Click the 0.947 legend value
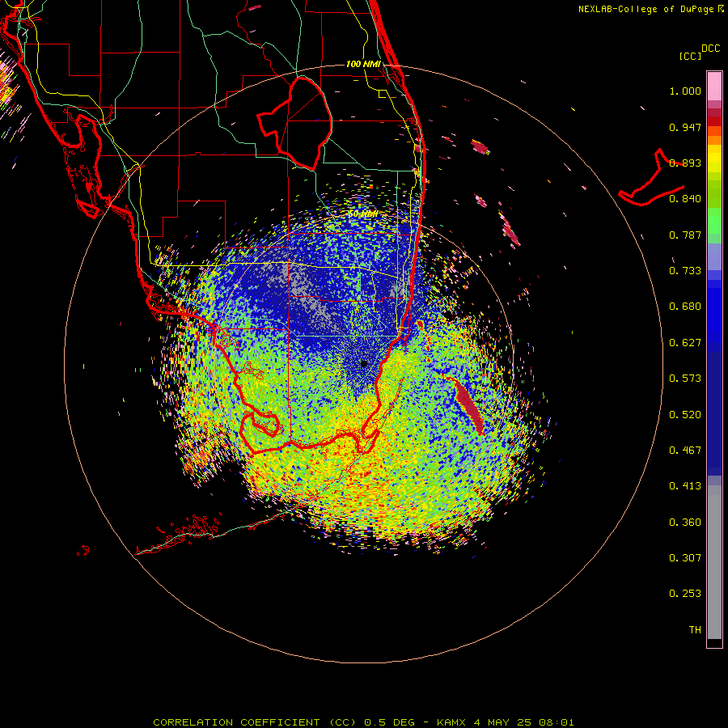 685,127
